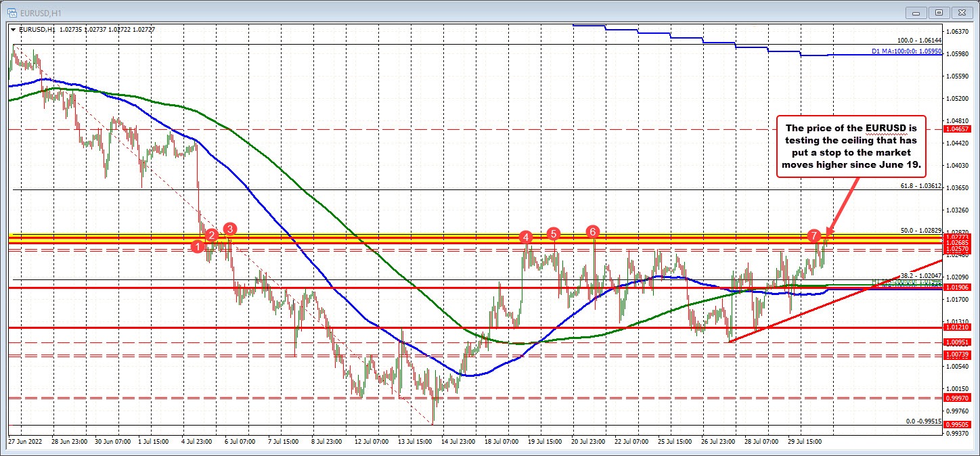Collapse the OHLC quote line using its triangle
Image resolution: width=980 pixels, height=456 pixels.
point(13,29)
